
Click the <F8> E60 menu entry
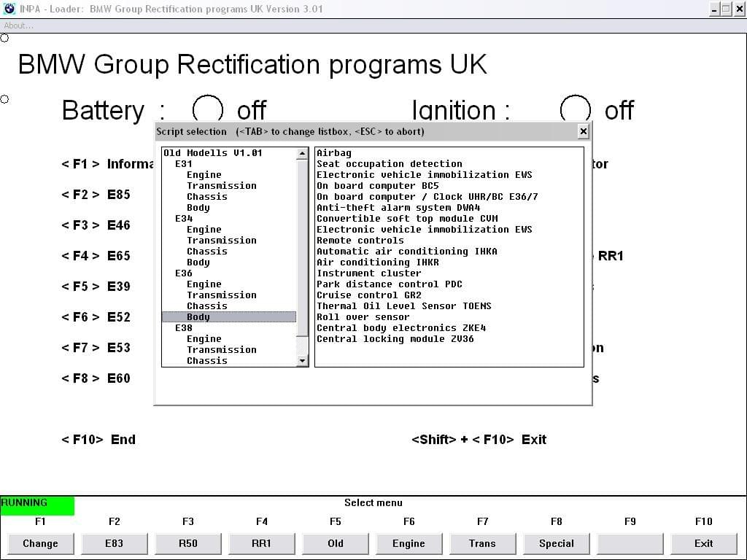point(96,378)
